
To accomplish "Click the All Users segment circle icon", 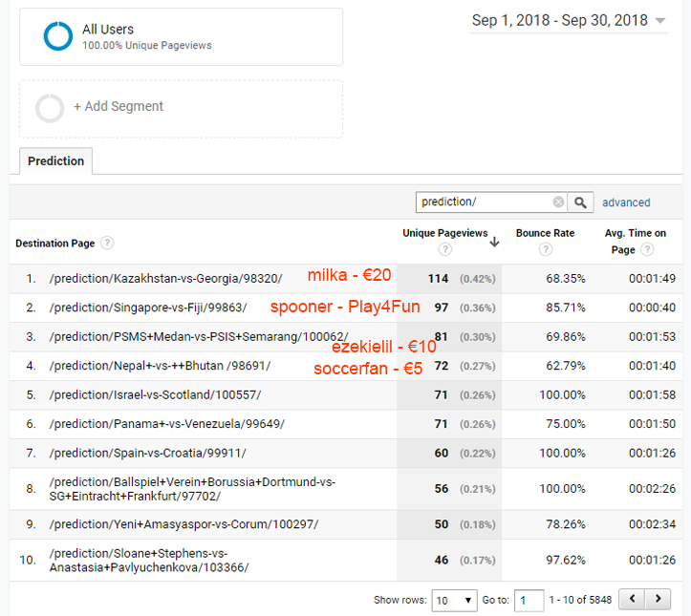I will pos(57,36).
